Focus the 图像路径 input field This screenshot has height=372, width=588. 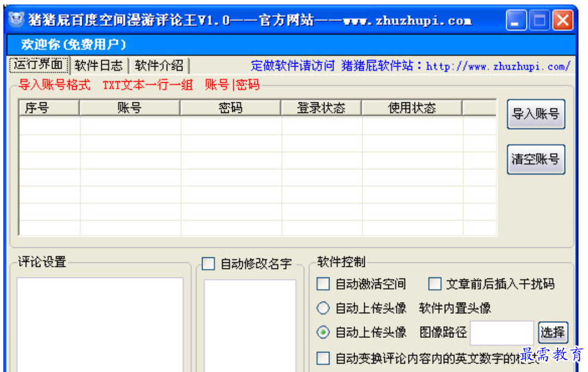pyautogui.click(x=502, y=333)
